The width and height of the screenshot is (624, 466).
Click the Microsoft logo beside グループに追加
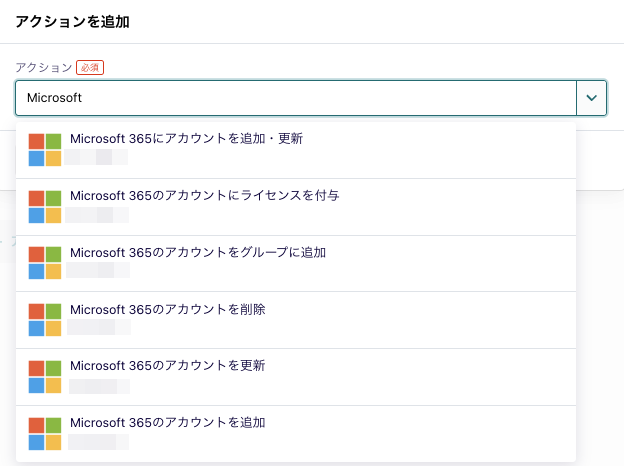point(45,263)
